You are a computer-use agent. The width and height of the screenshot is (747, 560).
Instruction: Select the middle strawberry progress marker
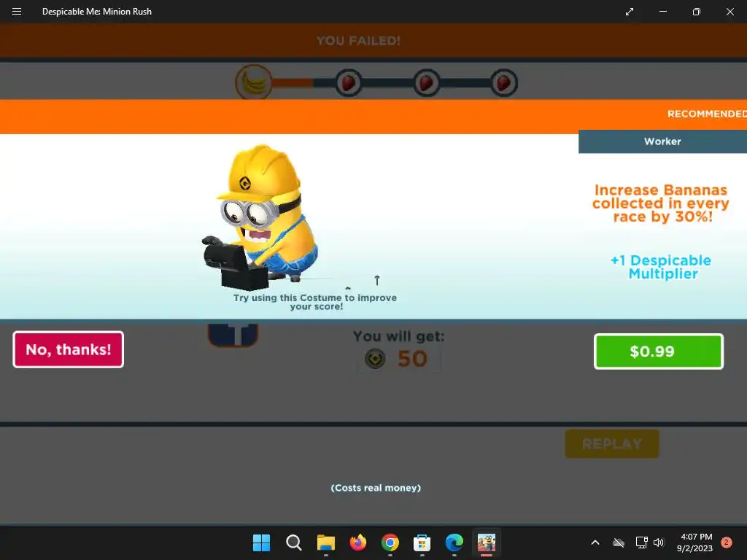pyautogui.click(x=426, y=83)
